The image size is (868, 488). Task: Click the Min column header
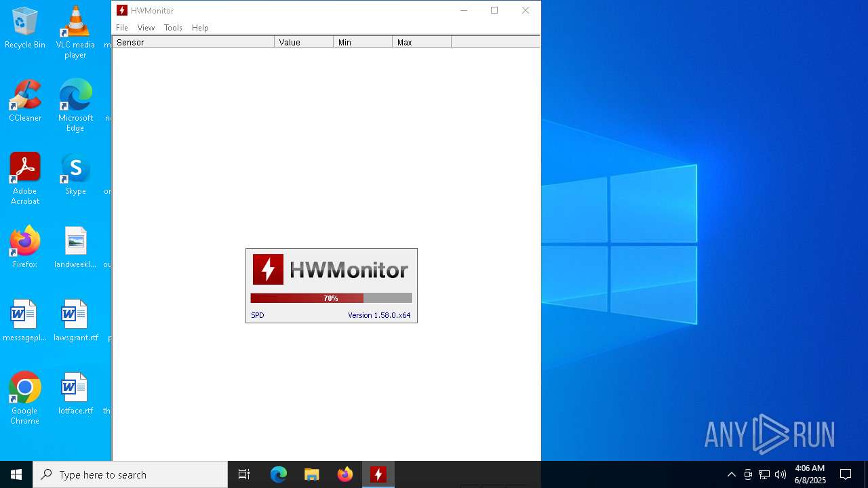tap(363, 42)
